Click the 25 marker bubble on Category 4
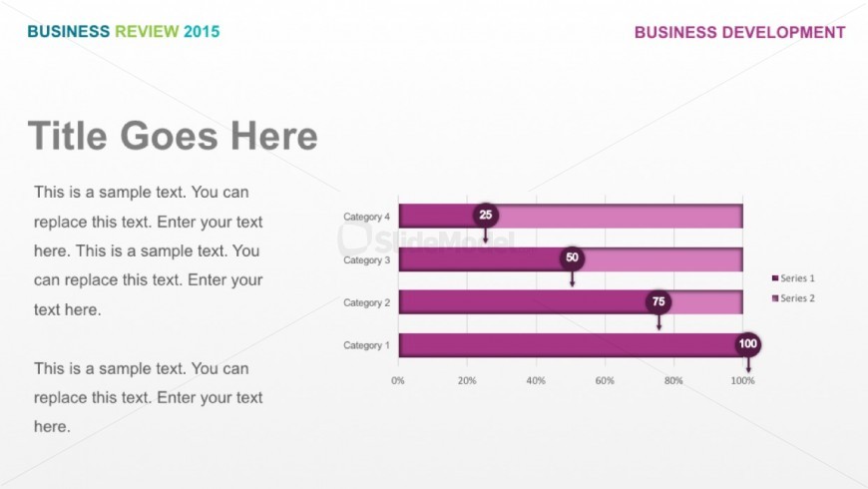 pyautogui.click(x=486, y=215)
